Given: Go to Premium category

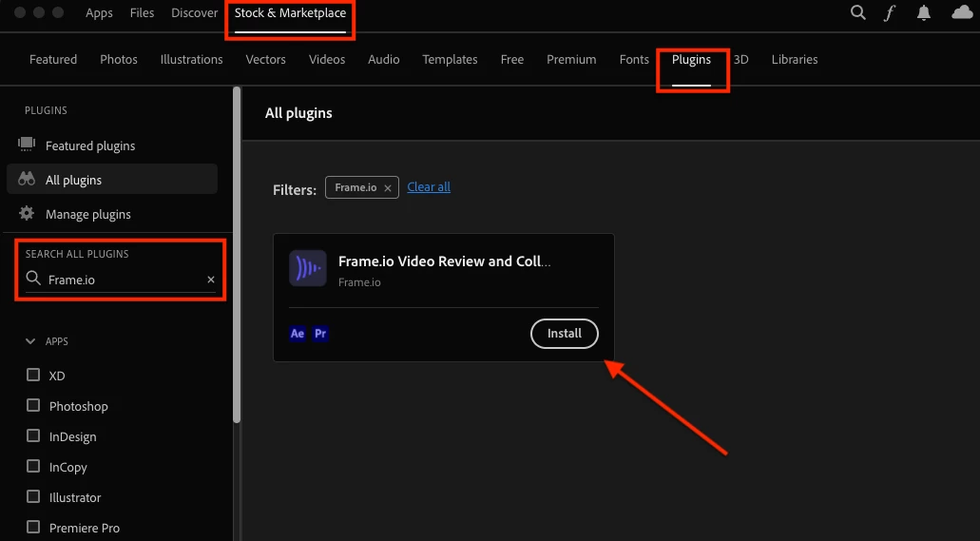Looking at the screenshot, I should coord(571,59).
